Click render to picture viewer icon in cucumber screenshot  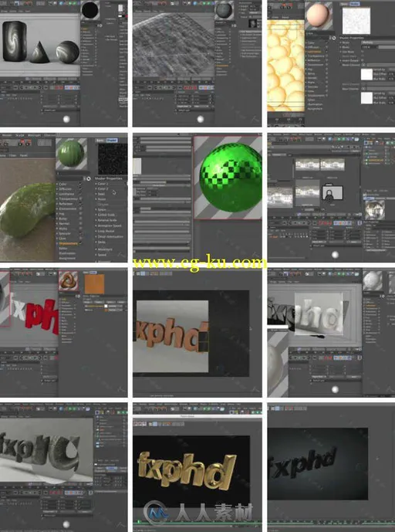29,142
